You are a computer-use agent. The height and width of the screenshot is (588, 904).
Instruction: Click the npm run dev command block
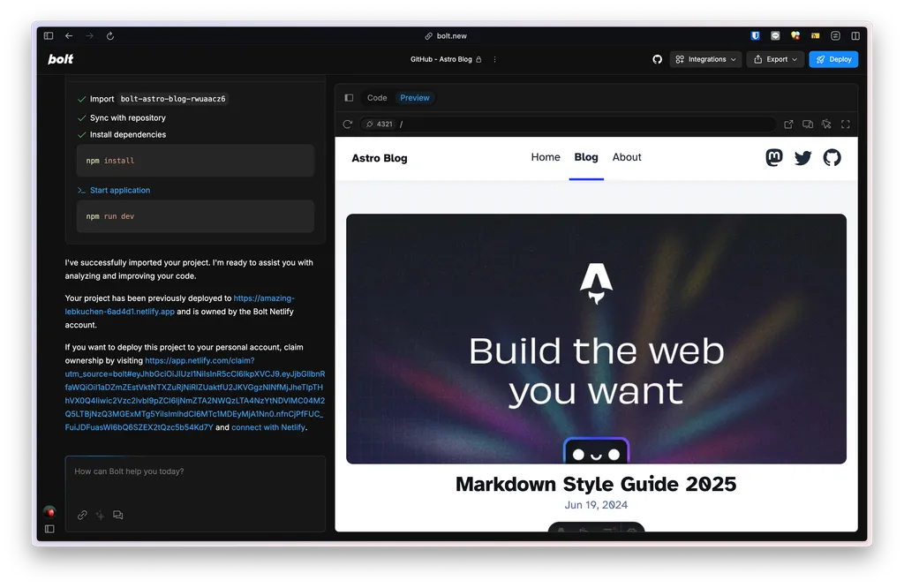click(x=195, y=216)
